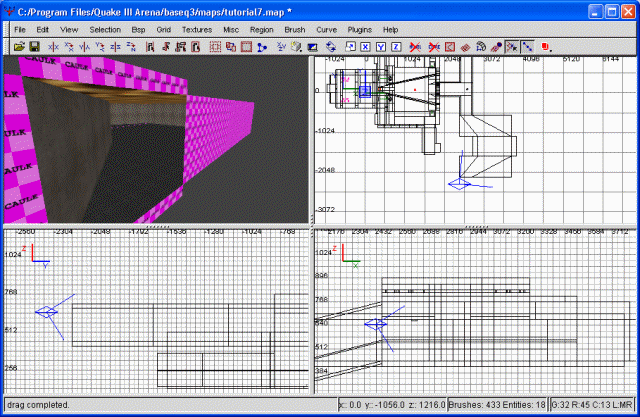Viewport: 640px width, 417px height.
Task: Expand the Region menu
Action: coord(262,30)
